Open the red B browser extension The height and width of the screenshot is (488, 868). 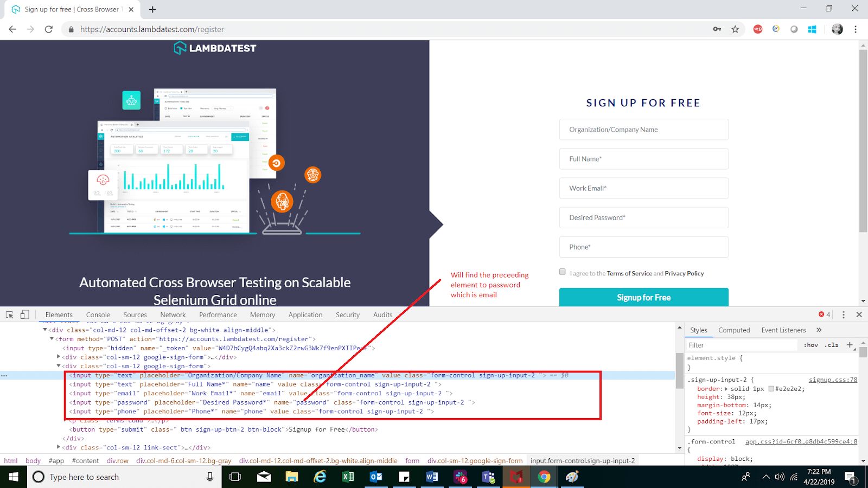coord(758,29)
